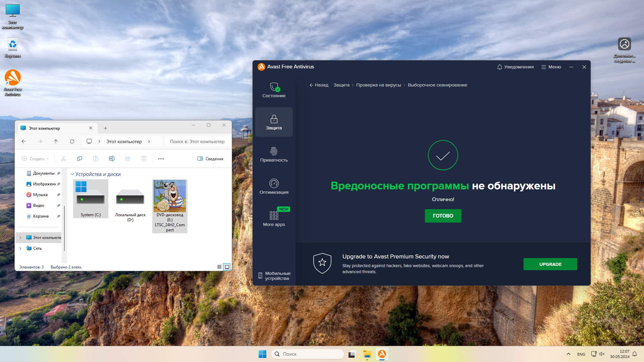Image resolution: width=644 pixels, height=362 pixels.
Task: Toggle Сведения details pane
Action: tap(210, 159)
